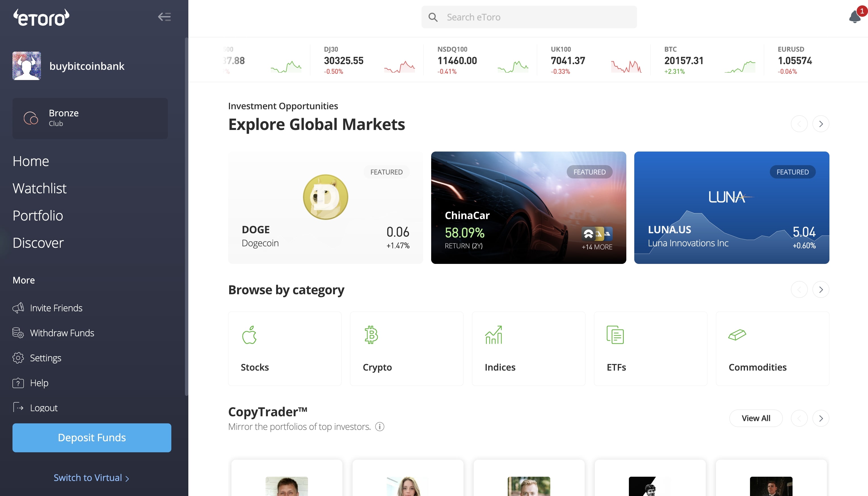Show next Explore Global Markets cards
Screen dimensions: 868x496
pyautogui.click(x=821, y=124)
